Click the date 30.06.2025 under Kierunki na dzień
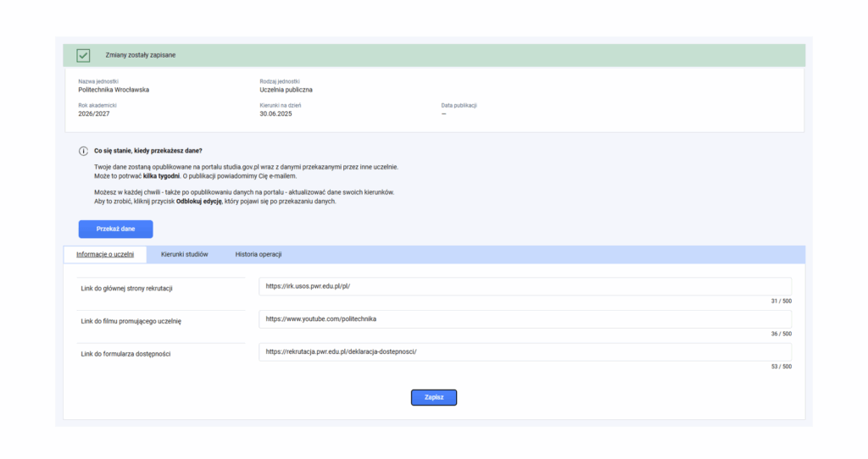Screen dimensions: 868x459 (x=275, y=113)
